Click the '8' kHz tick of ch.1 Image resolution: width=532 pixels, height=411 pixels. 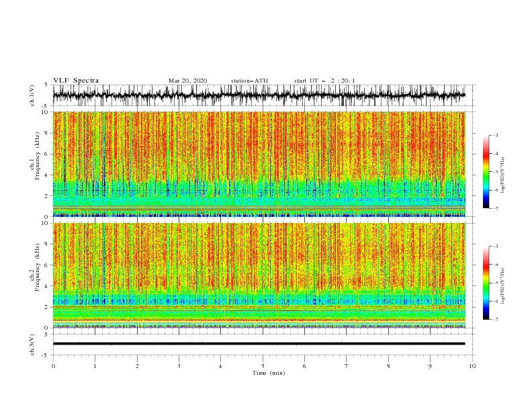point(47,133)
